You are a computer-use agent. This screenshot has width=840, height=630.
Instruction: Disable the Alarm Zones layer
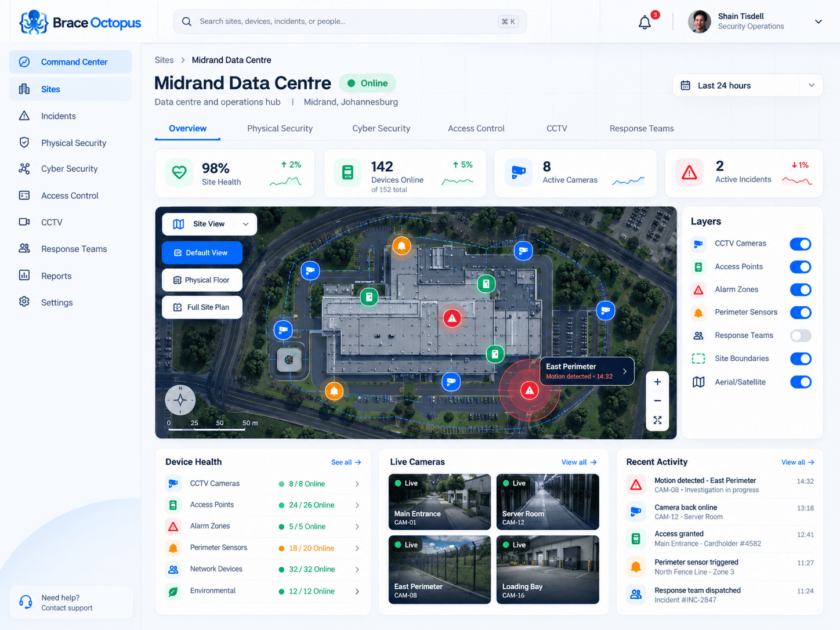pyautogui.click(x=801, y=289)
